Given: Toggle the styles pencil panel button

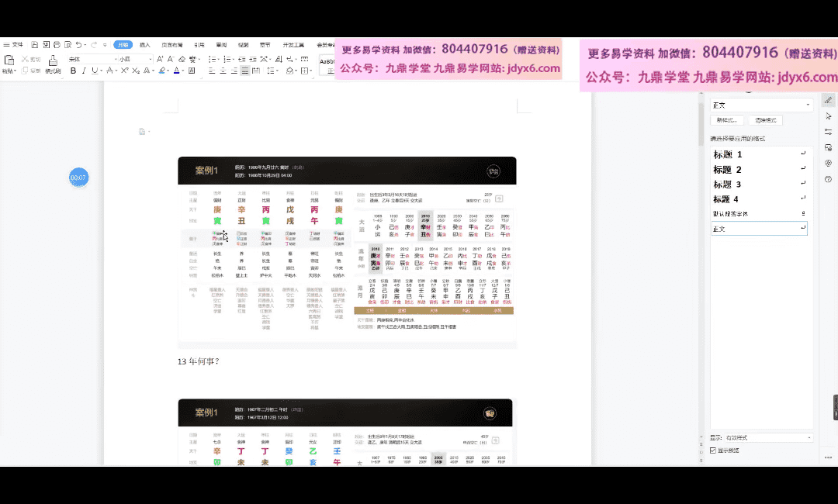Looking at the screenshot, I should pyautogui.click(x=829, y=100).
